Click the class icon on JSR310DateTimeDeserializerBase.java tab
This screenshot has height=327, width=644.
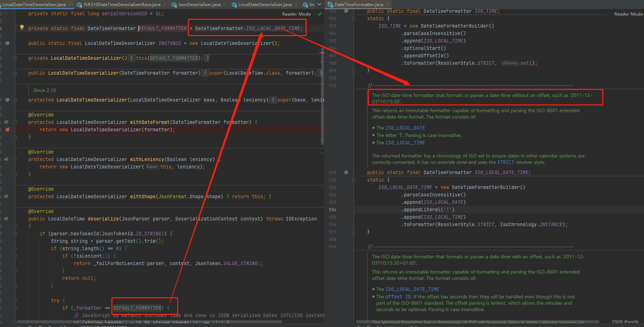[79, 5]
